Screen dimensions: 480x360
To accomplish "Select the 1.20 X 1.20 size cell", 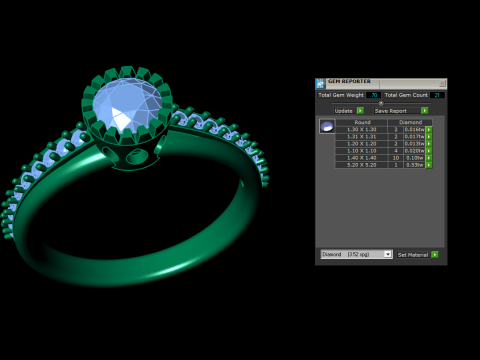I will click(362, 144).
